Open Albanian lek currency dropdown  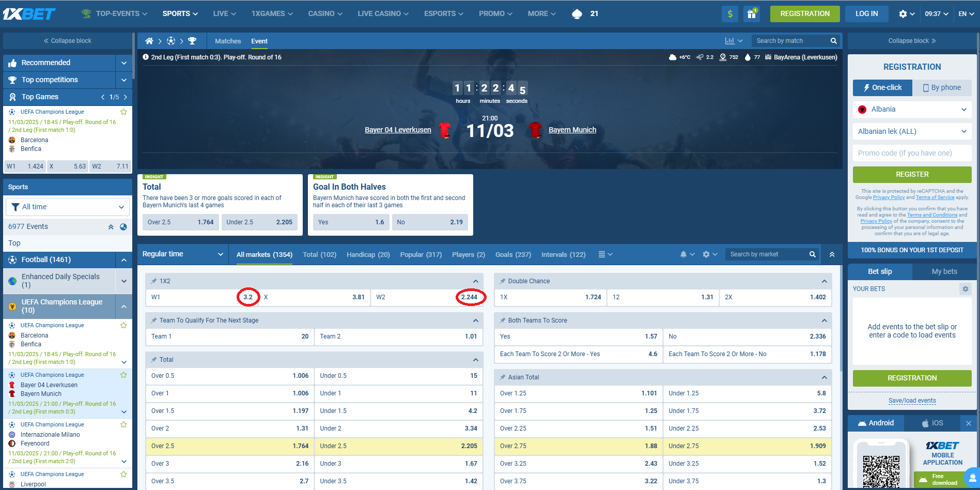coord(912,132)
